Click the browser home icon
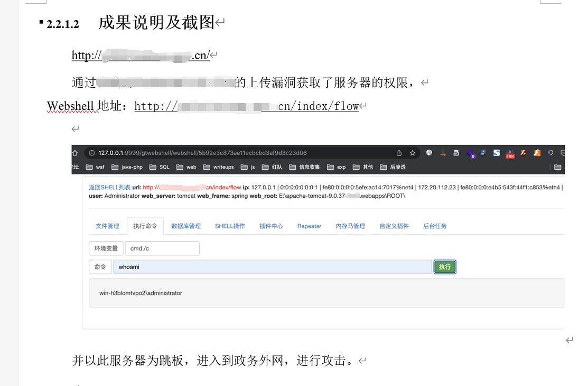588x386 pixels. pos(75,153)
